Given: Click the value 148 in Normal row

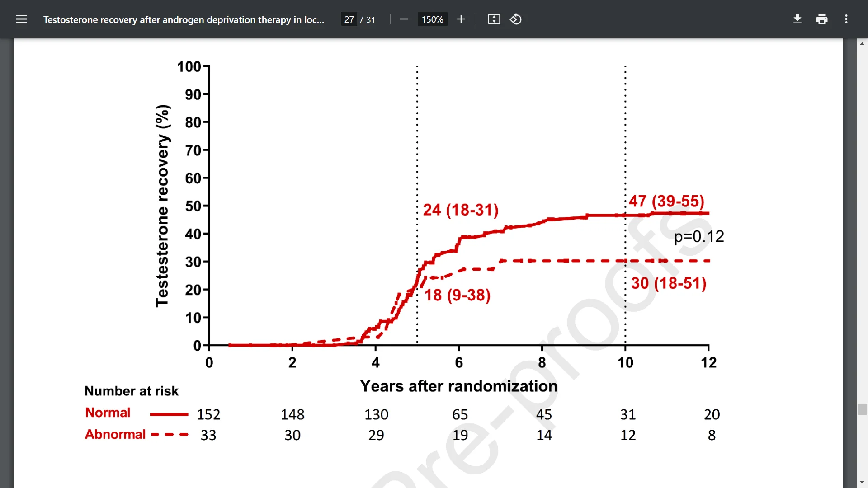Looking at the screenshot, I should 292,414.
